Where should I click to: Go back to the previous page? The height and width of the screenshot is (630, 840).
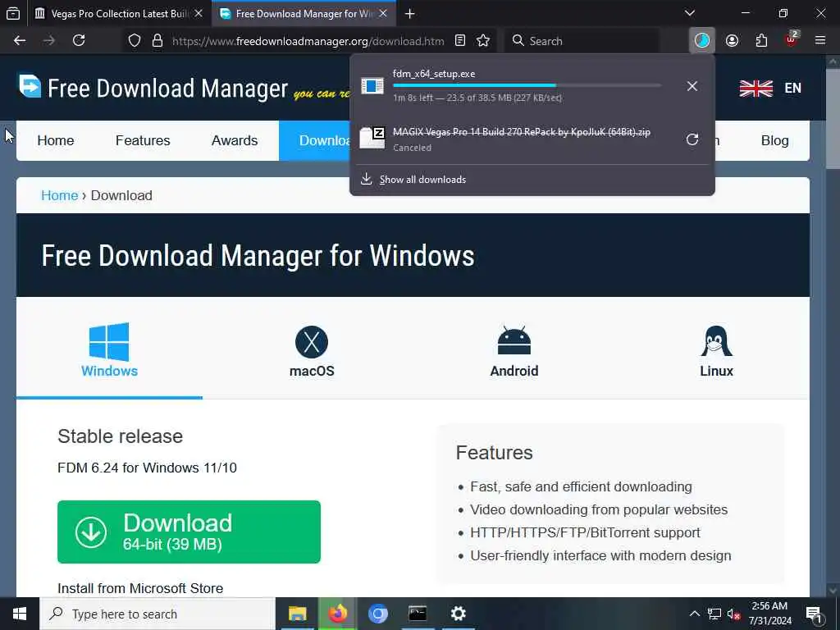pos(20,41)
